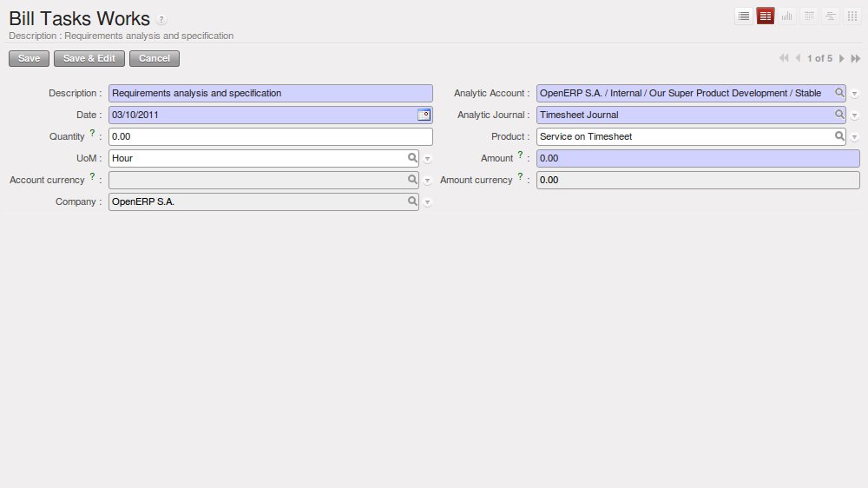Search products via the Product magnifier icon
The height and width of the screenshot is (488, 868).
click(x=839, y=136)
